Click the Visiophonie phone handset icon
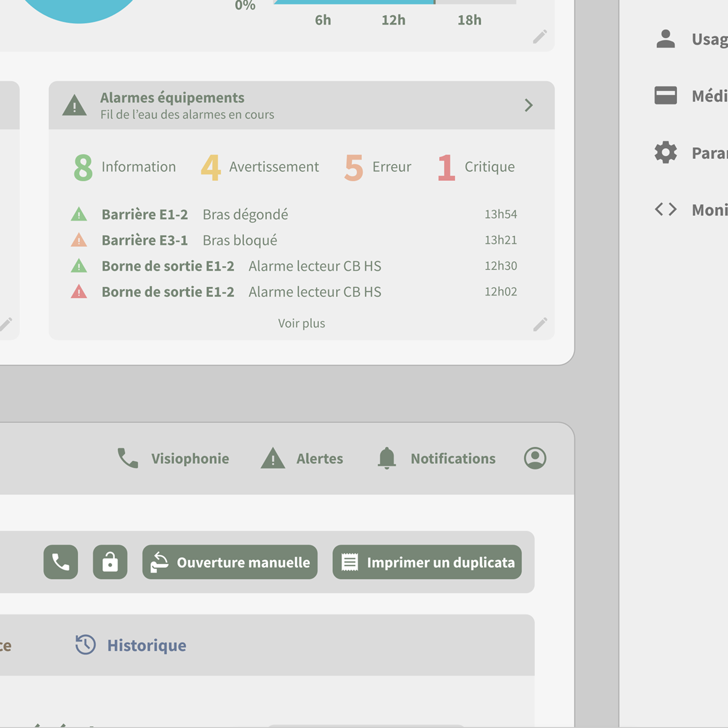Screen dimensions: 728x728 pyautogui.click(x=128, y=458)
